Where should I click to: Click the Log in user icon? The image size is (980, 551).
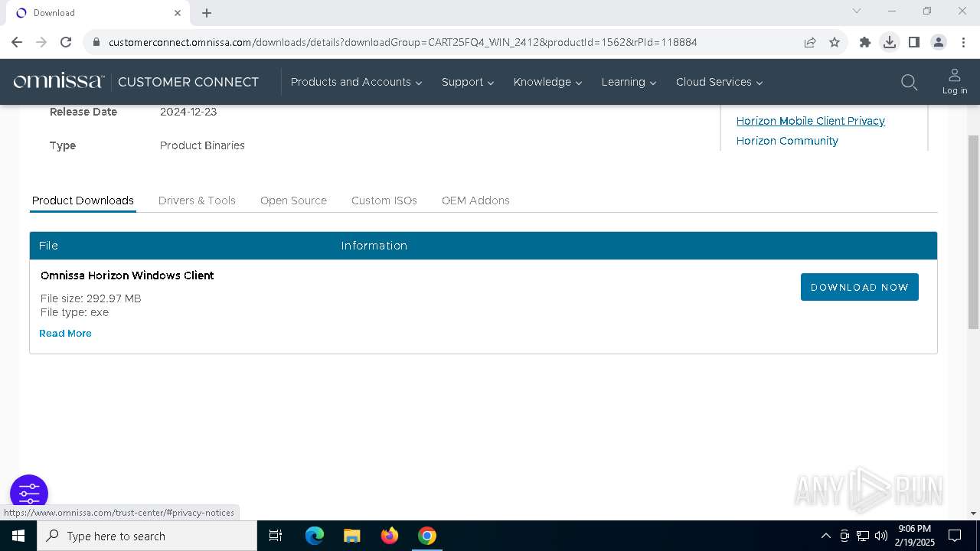pyautogui.click(x=955, y=82)
